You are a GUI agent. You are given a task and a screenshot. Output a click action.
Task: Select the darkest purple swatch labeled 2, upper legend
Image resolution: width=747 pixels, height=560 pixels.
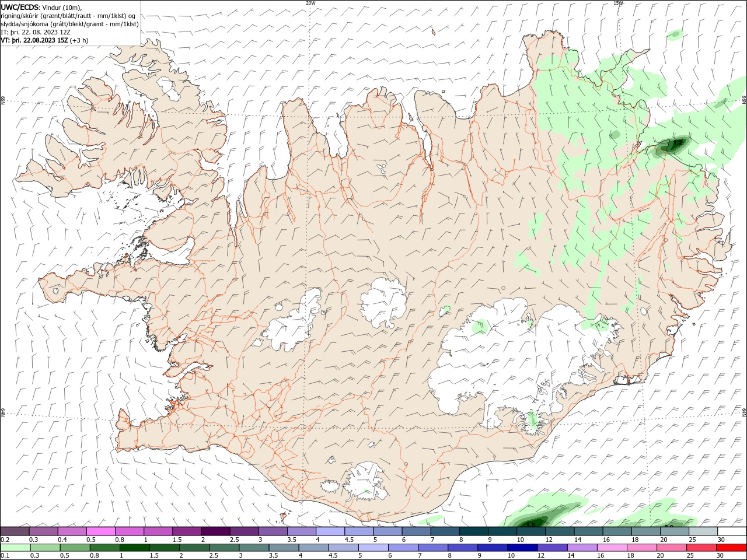pyautogui.click(x=215, y=531)
